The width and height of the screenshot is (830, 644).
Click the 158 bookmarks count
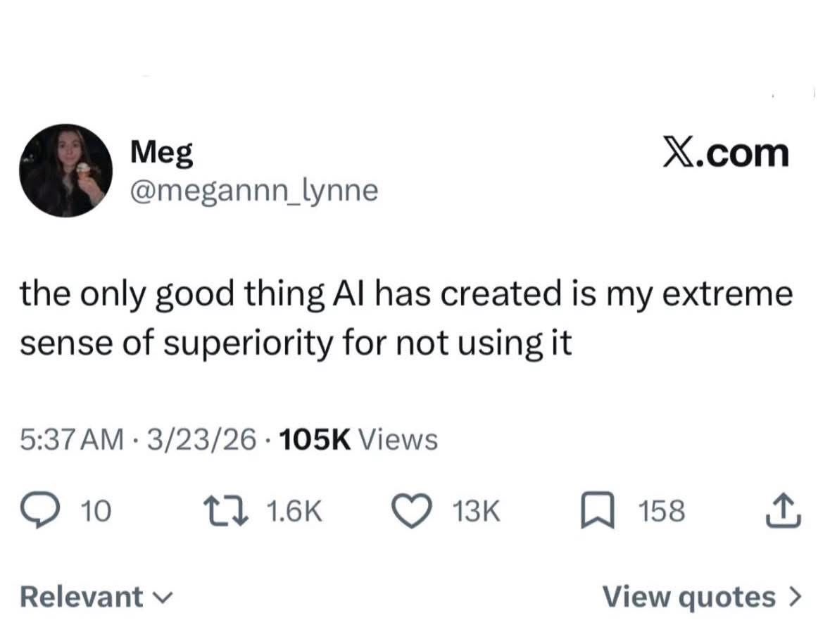click(x=661, y=512)
